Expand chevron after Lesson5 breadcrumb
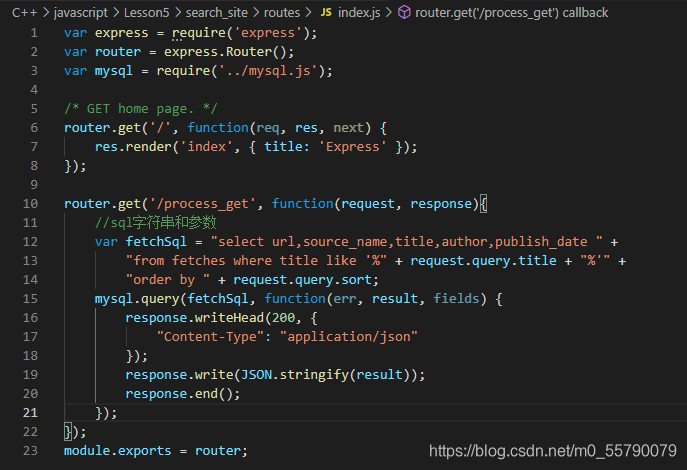This screenshot has height=470, width=687. click(x=177, y=13)
